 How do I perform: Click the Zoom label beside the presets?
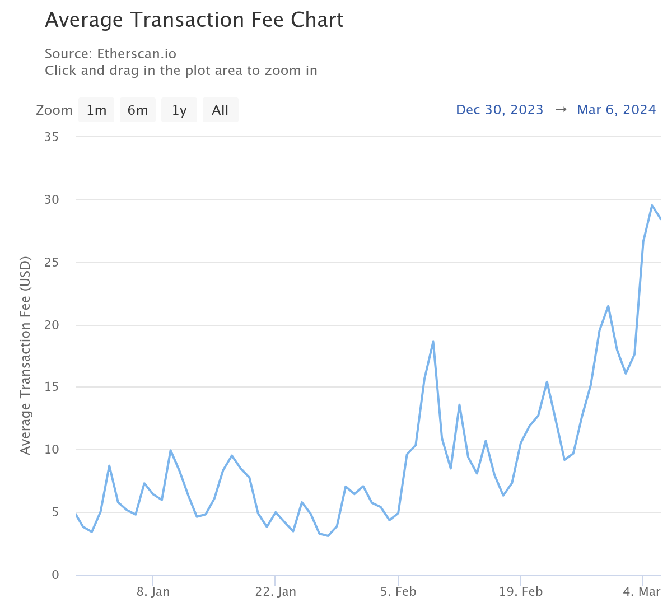pyautogui.click(x=54, y=110)
